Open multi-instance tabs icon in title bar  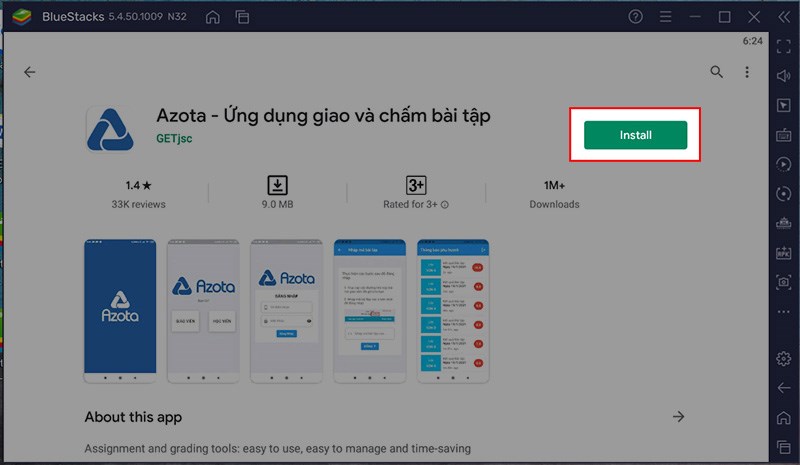click(x=242, y=17)
